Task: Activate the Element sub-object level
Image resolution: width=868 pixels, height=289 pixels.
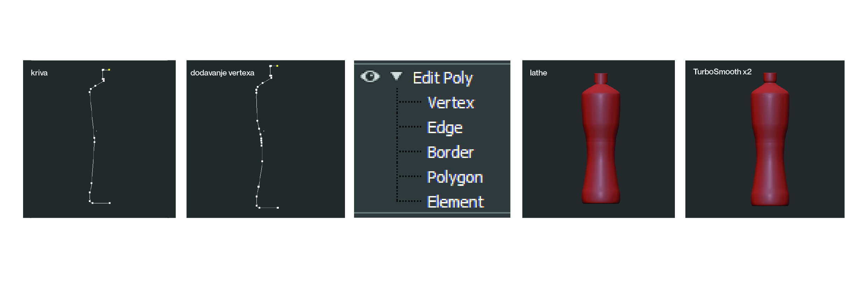Action: click(456, 202)
